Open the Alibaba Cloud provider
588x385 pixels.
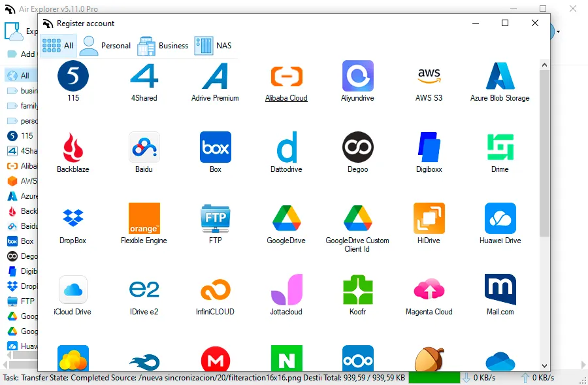[287, 76]
